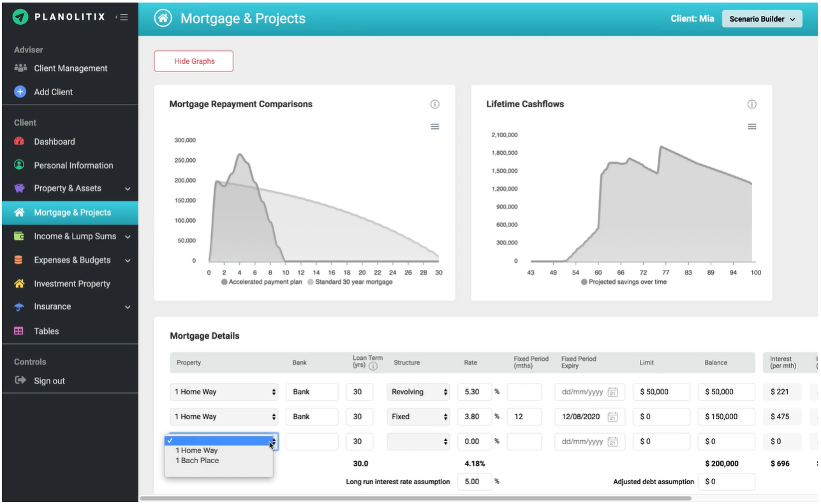821x504 pixels.
Task: Open the Revolving structure dropdown
Action: click(418, 392)
